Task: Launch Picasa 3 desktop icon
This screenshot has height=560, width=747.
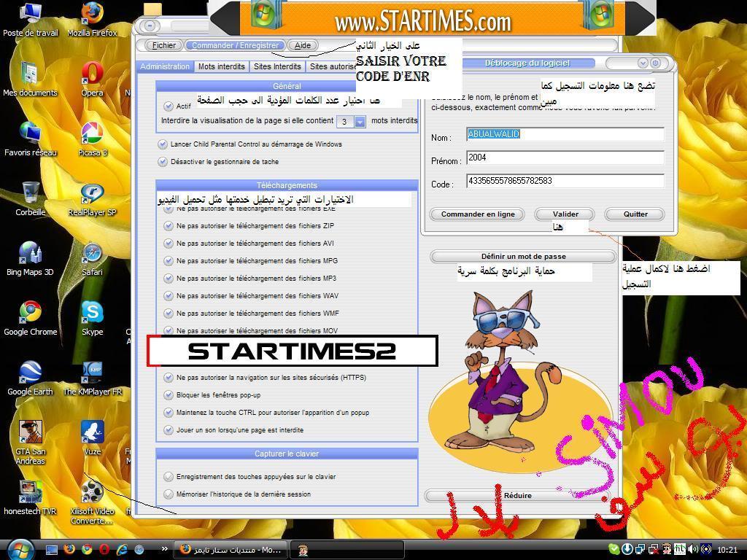Action: tap(92, 139)
